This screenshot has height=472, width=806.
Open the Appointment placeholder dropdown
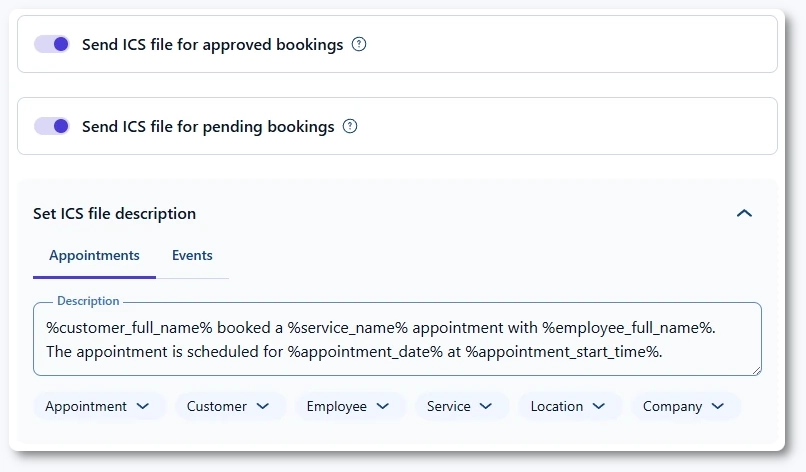pyautogui.click(x=97, y=406)
